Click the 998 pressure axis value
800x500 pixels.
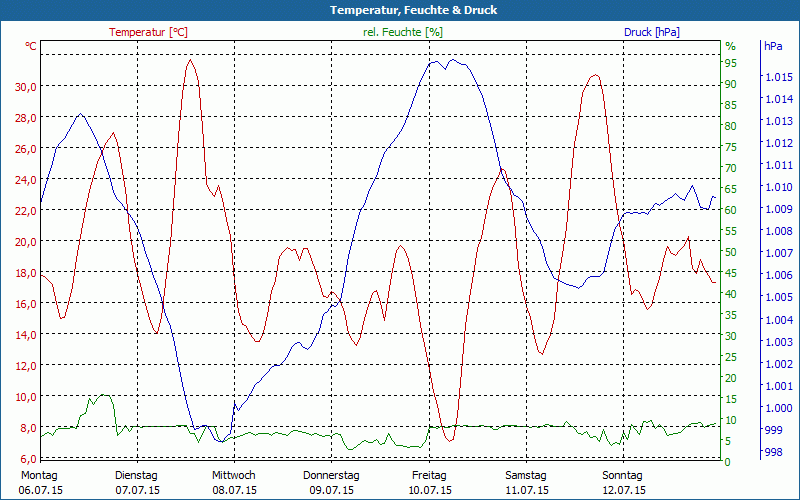coord(773,452)
